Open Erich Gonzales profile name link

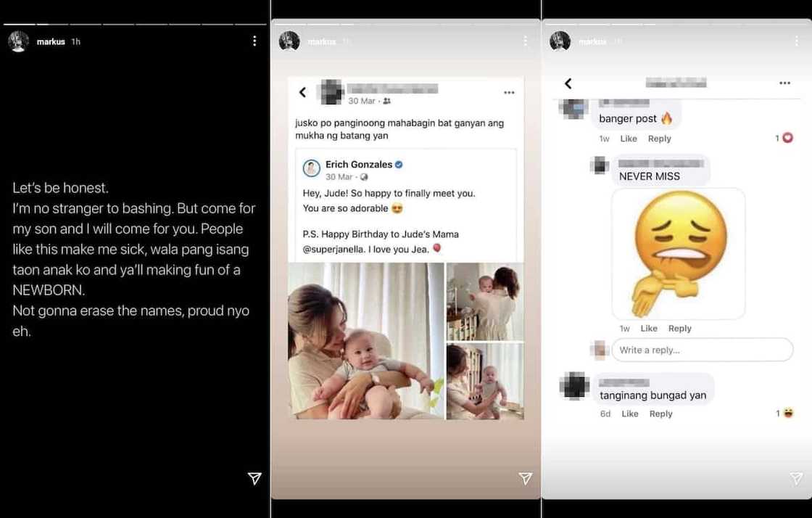click(x=359, y=164)
